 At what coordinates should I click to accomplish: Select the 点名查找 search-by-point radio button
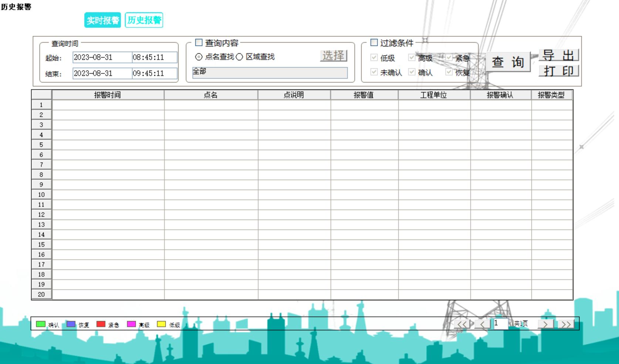coord(198,57)
